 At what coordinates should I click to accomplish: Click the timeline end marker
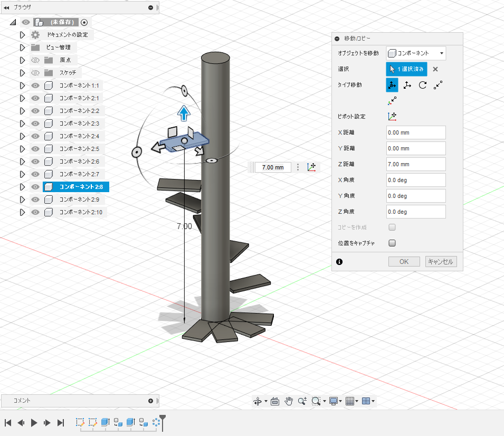[x=163, y=422]
